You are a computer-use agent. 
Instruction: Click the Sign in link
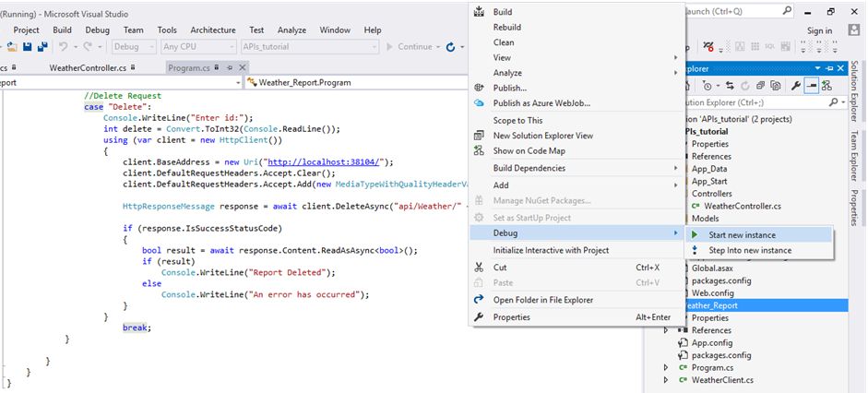819,31
